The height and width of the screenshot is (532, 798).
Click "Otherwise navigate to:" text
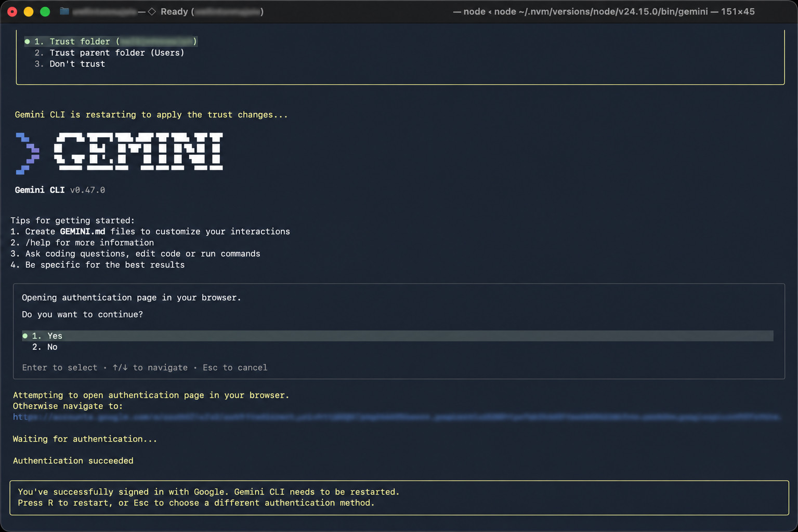pyautogui.click(x=68, y=406)
